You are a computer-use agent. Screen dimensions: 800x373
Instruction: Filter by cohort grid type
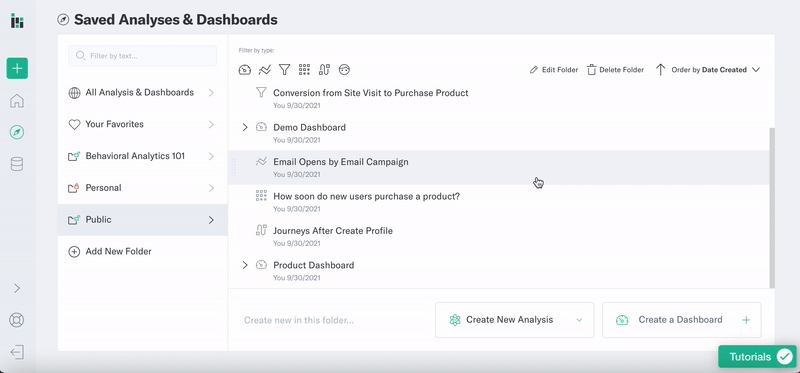(x=305, y=70)
